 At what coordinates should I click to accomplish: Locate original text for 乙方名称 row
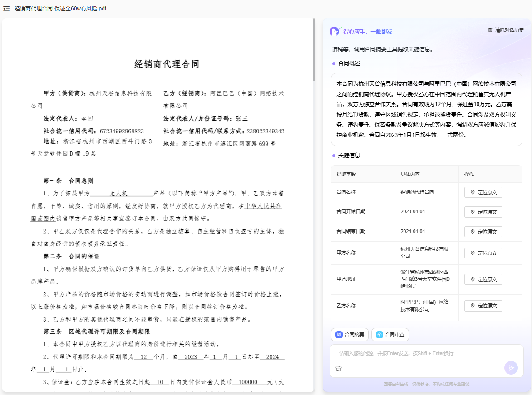click(x=483, y=306)
